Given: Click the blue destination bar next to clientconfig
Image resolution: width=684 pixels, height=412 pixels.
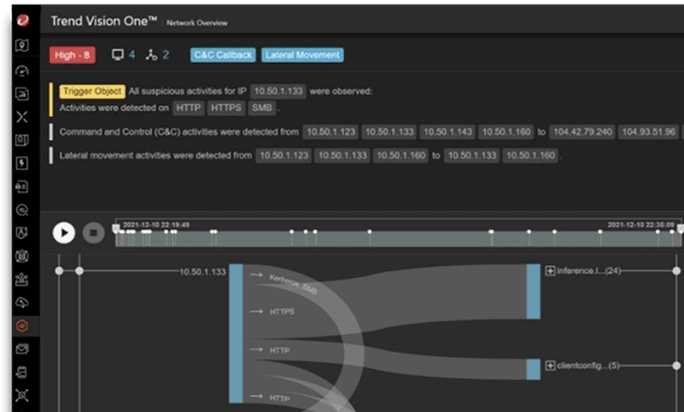Looking at the screenshot, I should coord(533,369).
